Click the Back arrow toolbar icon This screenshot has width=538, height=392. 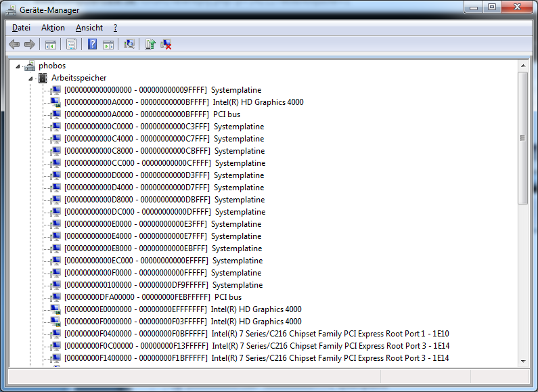point(14,44)
